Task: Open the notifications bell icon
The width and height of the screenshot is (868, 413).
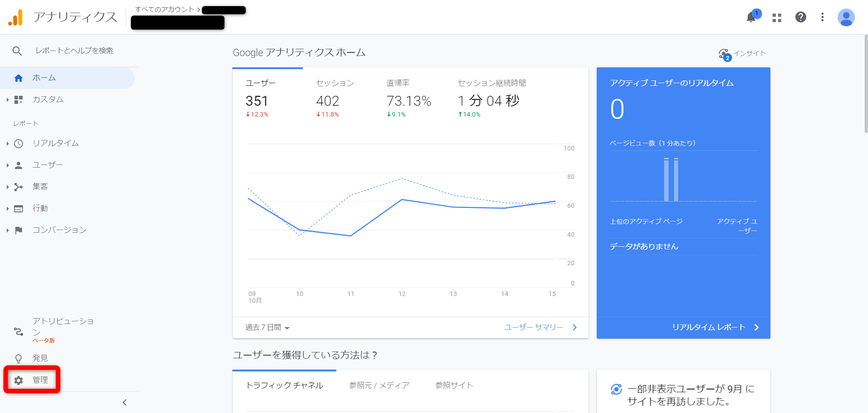Action: 751,17
